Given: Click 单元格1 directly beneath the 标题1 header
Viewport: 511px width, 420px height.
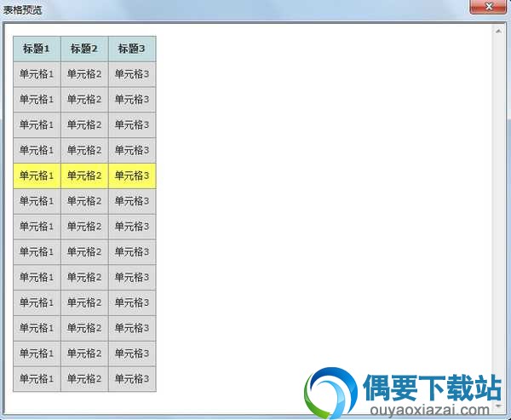Looking at the screenshot, I should [37, 74].
